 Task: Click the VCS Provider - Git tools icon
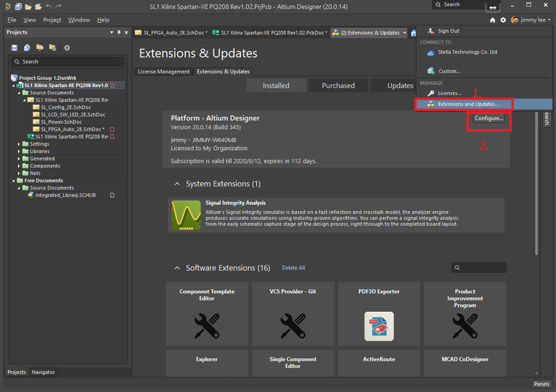coord(293,326)
